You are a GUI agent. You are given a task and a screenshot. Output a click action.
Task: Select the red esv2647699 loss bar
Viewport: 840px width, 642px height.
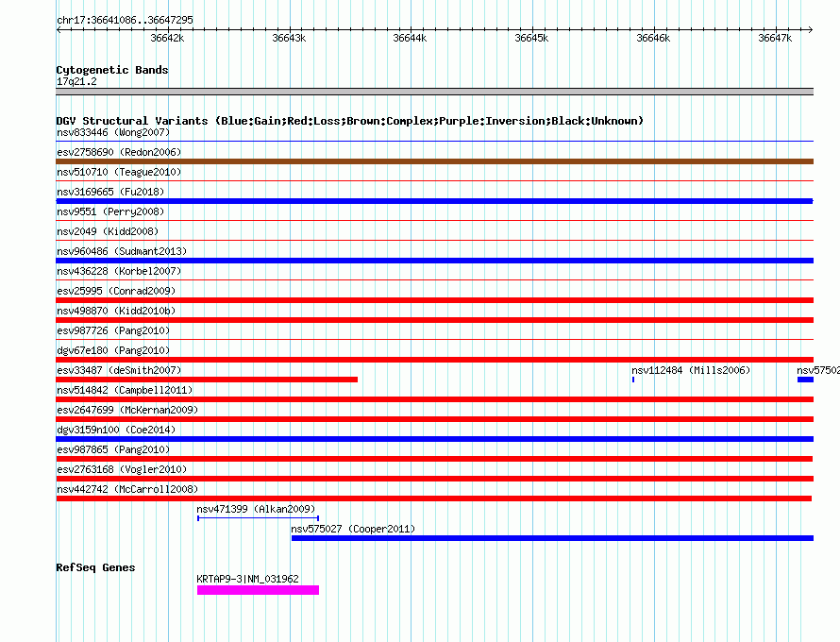pyautogui.click(x=434, y=419)
